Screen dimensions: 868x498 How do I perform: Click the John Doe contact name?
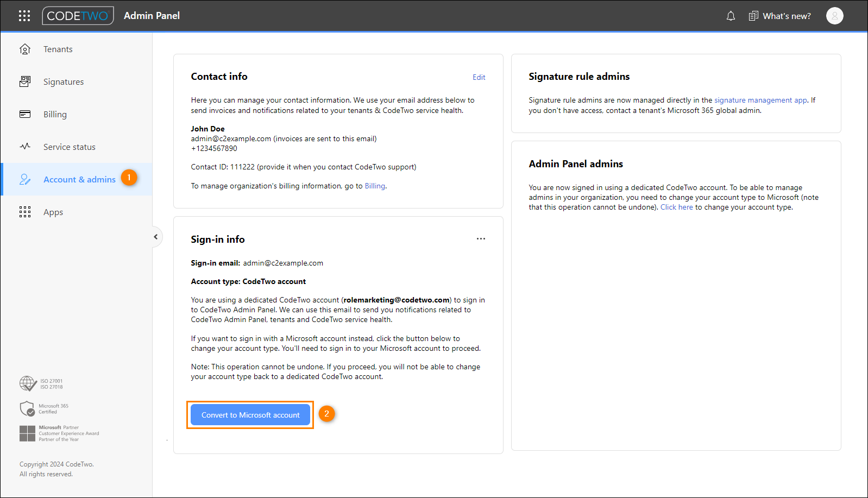tap(207, 129)
